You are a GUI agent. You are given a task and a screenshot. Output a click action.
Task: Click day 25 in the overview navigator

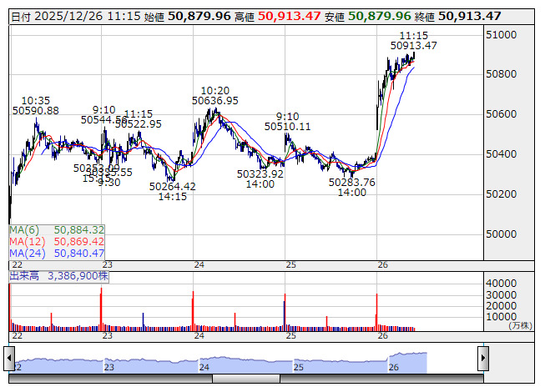[299, 367]
